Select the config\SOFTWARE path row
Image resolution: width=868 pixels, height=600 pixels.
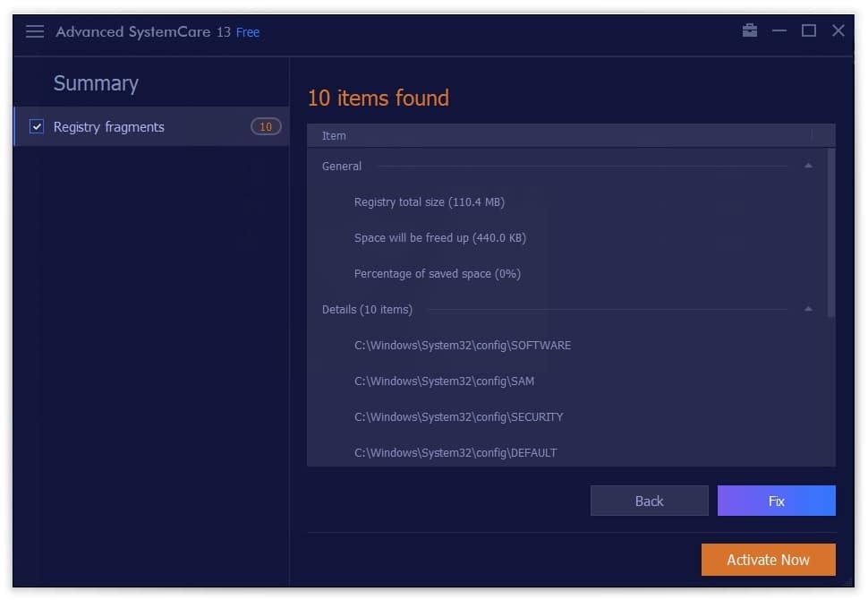coord(566,345)
